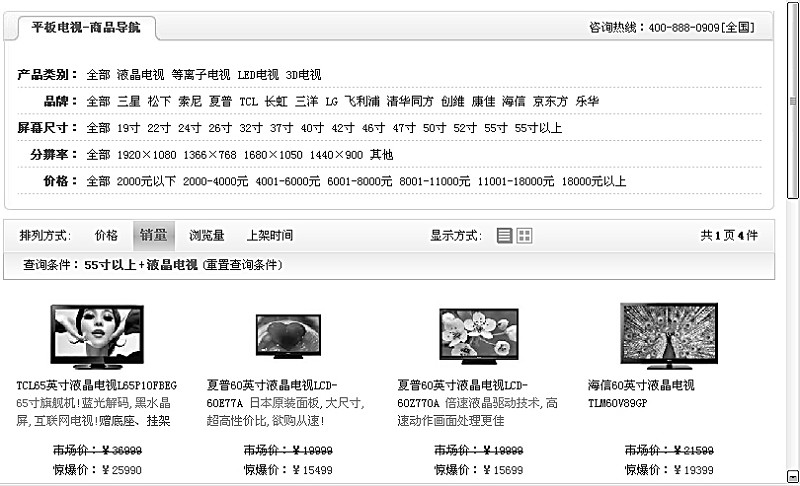Filter brand by 乐华
The height and width of the screenshot is (486, 800).
tap(587, 101)
